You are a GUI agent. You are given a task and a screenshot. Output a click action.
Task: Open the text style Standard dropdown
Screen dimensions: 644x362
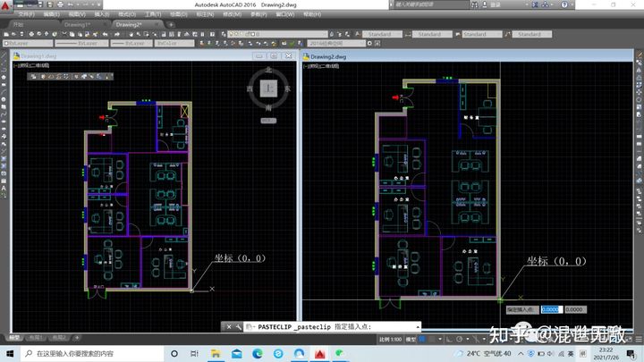click(x=382, y=34)
